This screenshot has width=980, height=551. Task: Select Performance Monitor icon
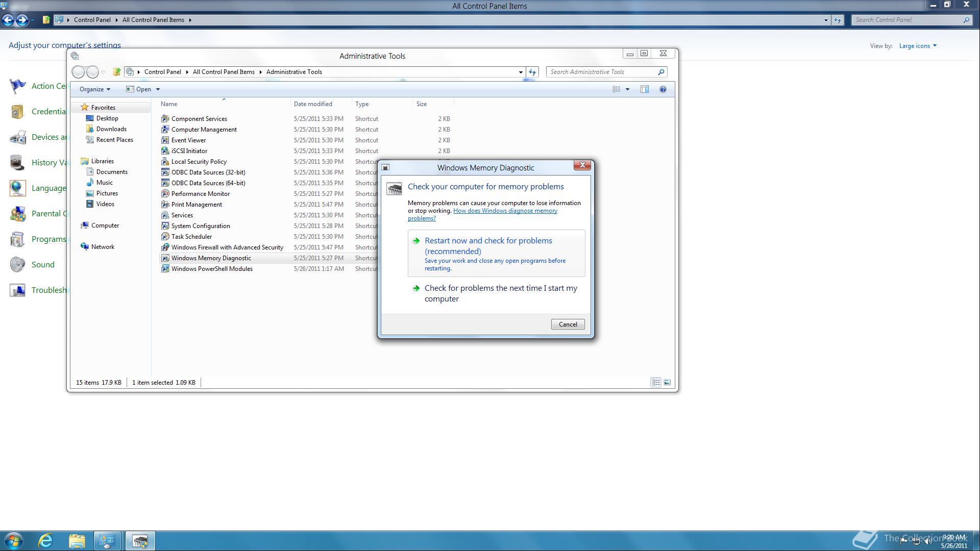pos(165,193)
